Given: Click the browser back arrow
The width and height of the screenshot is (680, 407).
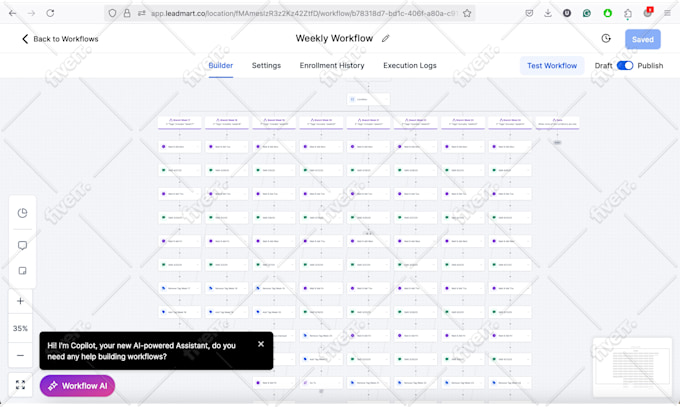Looking at the screenshot, I should [x=13, y=13].
